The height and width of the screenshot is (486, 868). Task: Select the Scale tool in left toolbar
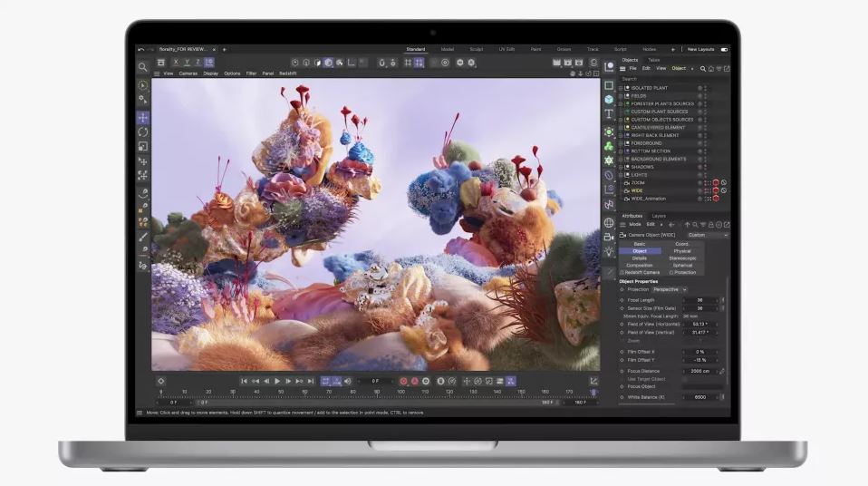[x=143, y=146]
